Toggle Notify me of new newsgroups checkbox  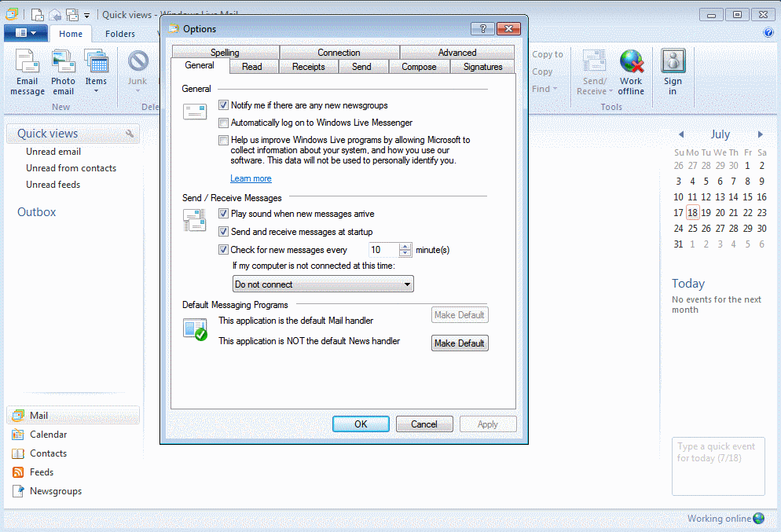coord(224,105)
